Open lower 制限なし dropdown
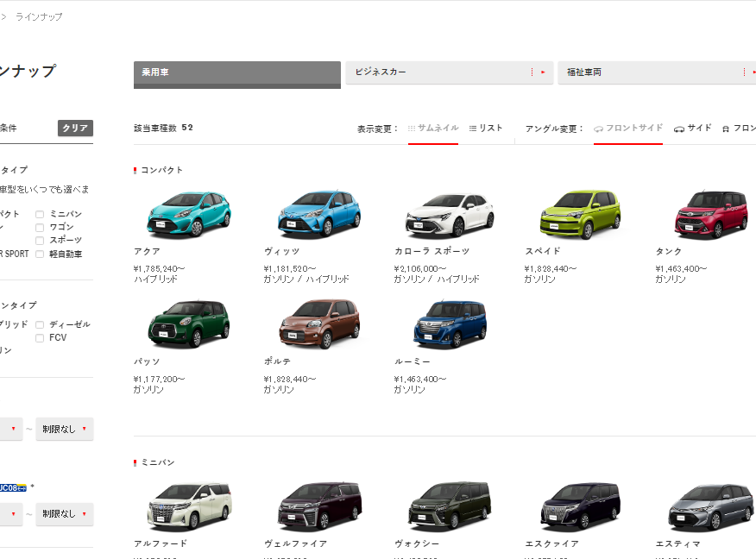This screenshot has width=756, height=559. point(65,514)
